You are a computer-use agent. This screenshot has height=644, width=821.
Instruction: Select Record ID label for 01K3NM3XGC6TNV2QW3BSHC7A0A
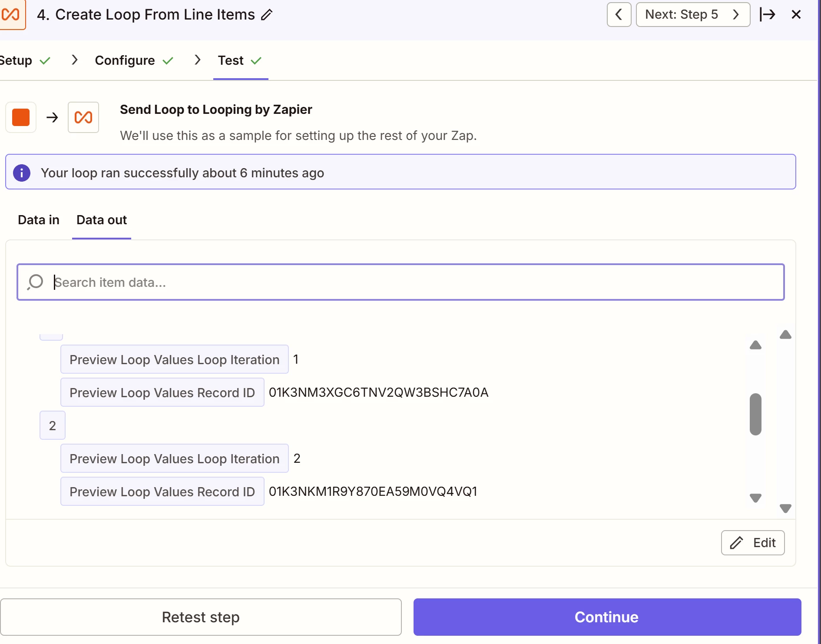[162, 392]
